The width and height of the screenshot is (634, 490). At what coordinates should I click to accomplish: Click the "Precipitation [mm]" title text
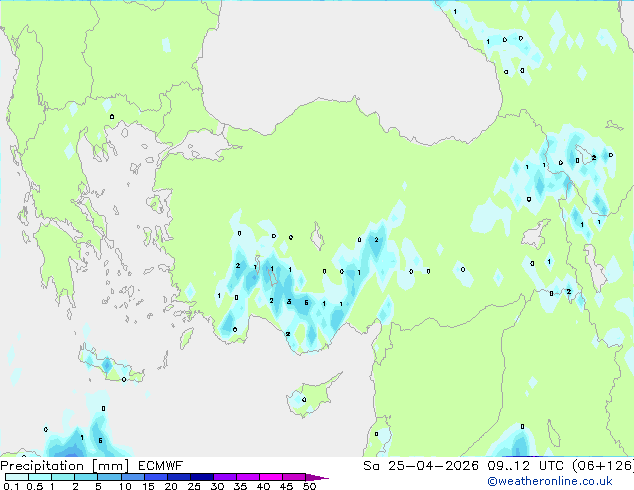pos(64,466)
